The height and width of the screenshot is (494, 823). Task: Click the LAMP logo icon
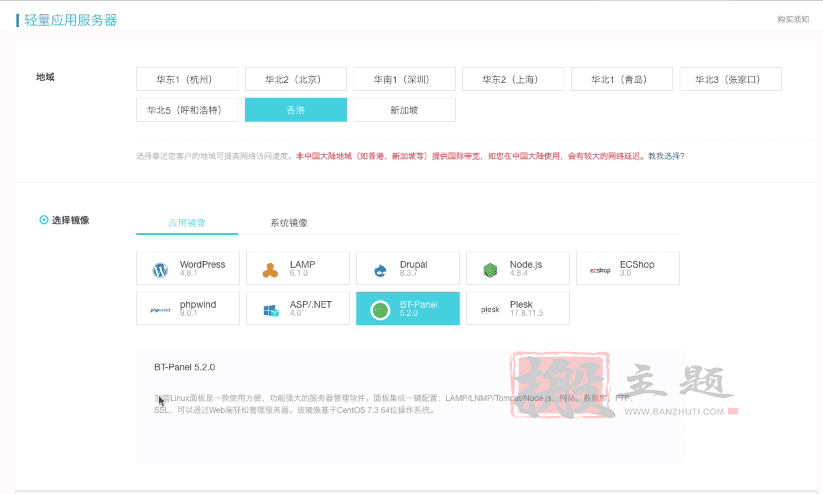click(270, 270)
